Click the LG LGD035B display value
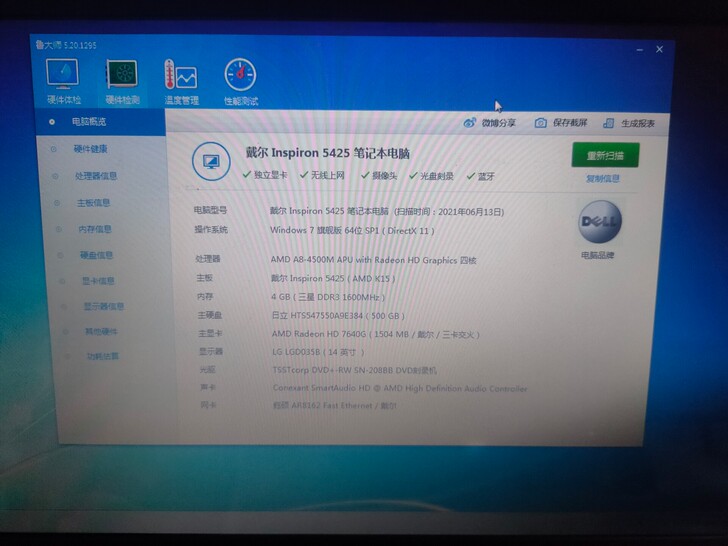The width and height of the screenshot is (728, 546). [x=318, y=352]
